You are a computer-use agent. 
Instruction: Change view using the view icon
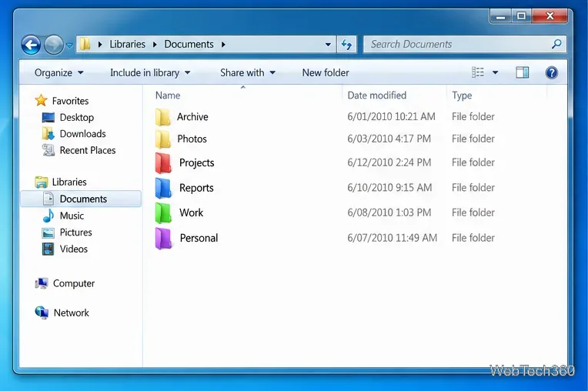pos(477,72)
